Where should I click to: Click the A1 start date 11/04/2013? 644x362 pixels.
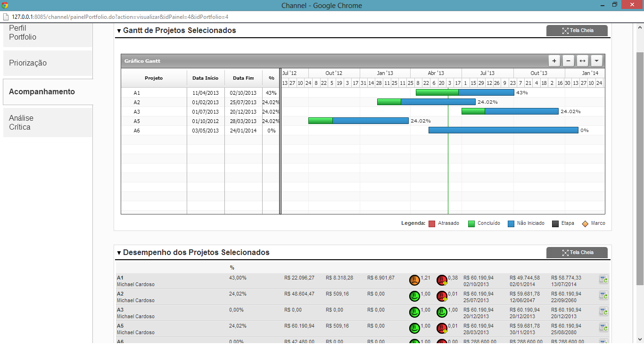(206, 93)
